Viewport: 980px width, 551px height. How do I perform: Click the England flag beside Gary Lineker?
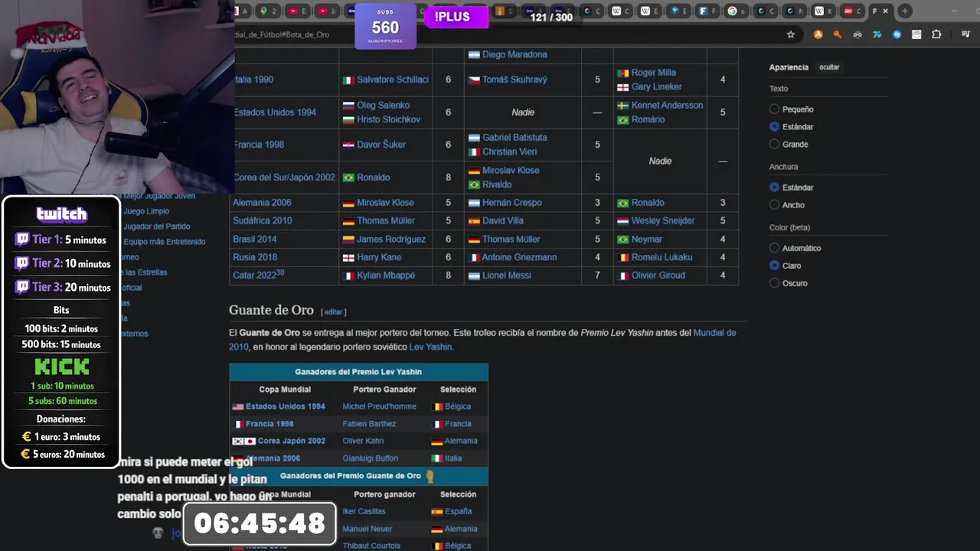tap(623, 87)
